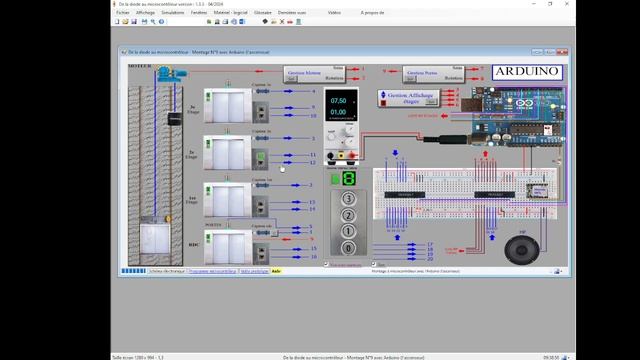Turn the upper power supply knob

click(349, 131)
